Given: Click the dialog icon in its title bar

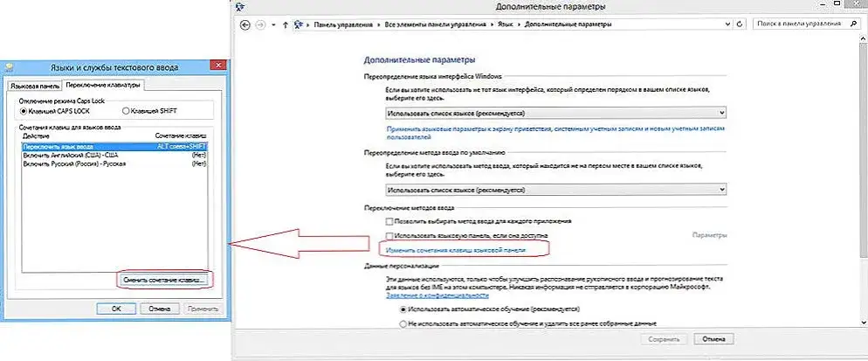Looking at the screenshot, I should tap(10, 67).
